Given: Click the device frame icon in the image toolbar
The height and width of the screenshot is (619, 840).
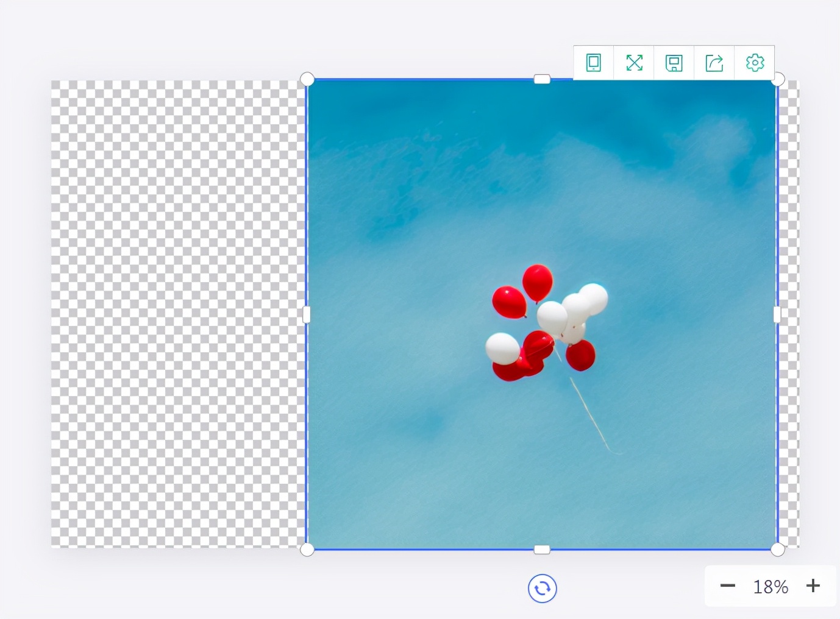Looking at the screenshot, I should (593, 63).
